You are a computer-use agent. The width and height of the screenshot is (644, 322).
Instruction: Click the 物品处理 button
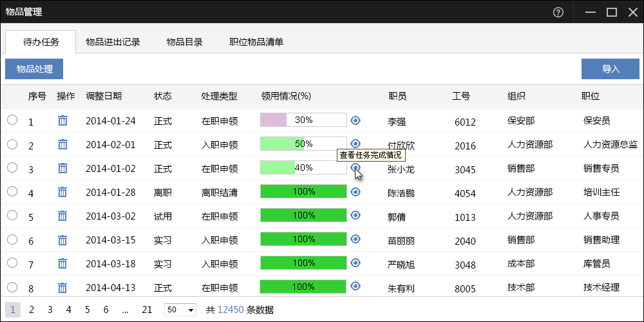point(34,69)
